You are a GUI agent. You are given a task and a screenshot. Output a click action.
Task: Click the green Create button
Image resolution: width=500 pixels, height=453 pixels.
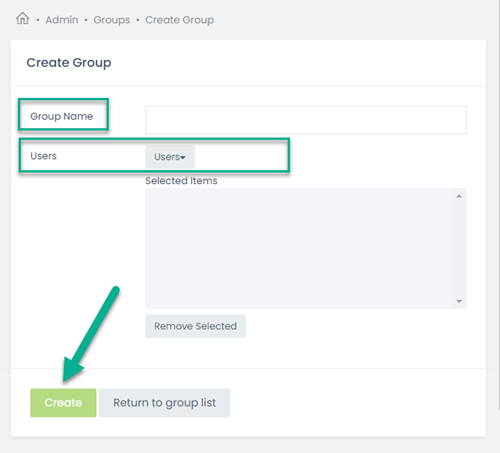click(x=63, y=403)
